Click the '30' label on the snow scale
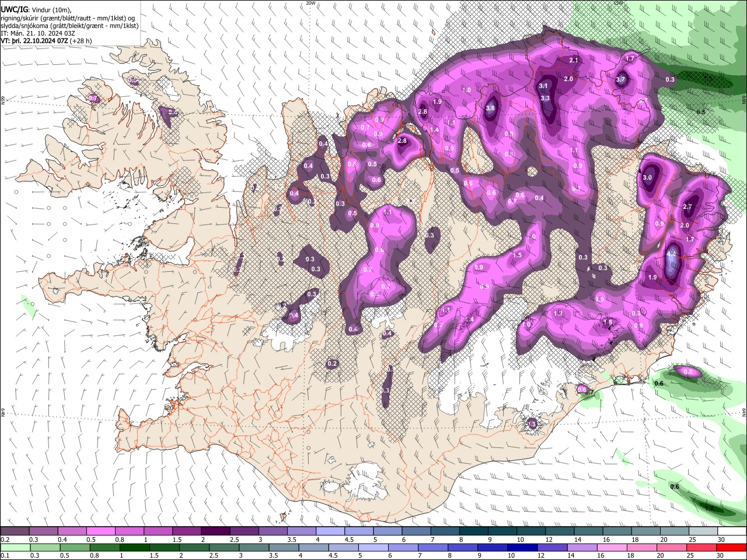This screenshot has height=560, width=747. point(721,540)
